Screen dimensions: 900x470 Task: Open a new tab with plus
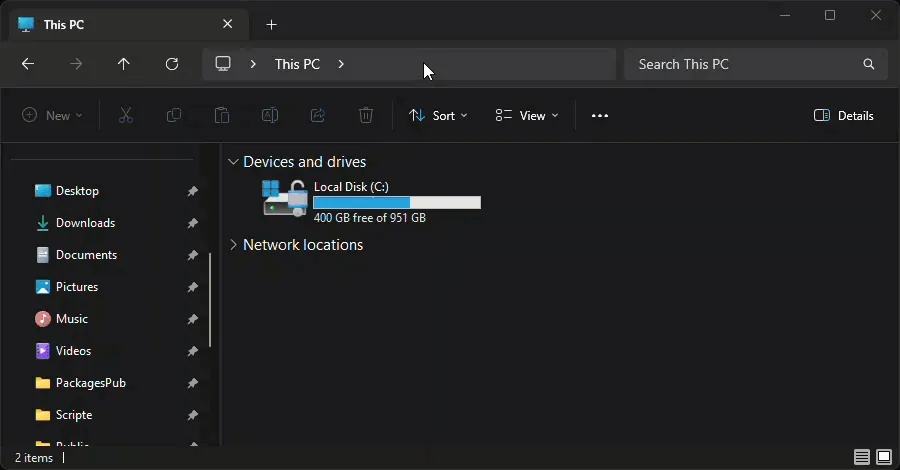pos(271,25)
